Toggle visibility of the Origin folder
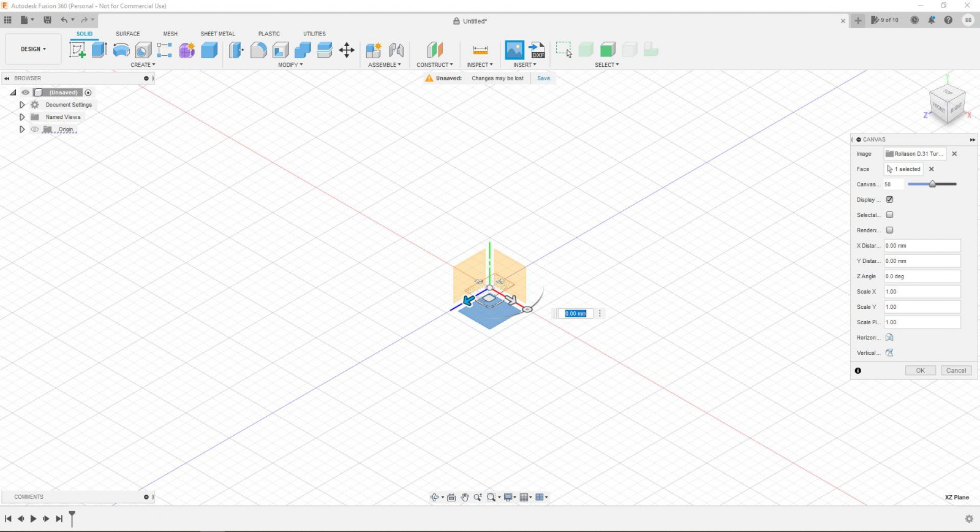 tap(34, 129)
